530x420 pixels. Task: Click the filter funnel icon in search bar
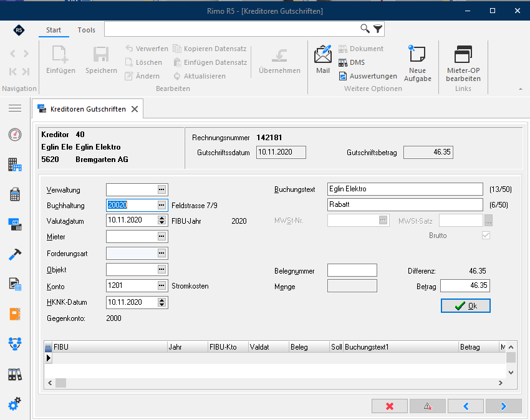(378, 29)
